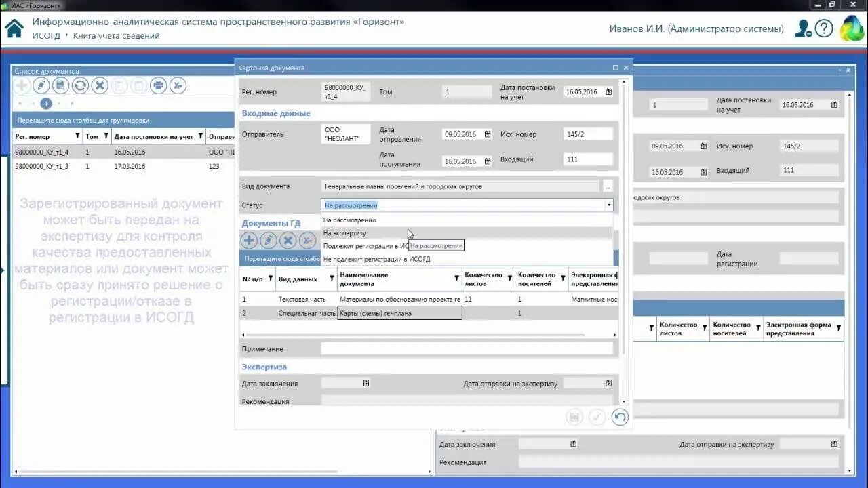Image resolution: width=868 pixels, height=488 pixels.
Task: Open filter on Вид данных column
Action: [332, 279]
